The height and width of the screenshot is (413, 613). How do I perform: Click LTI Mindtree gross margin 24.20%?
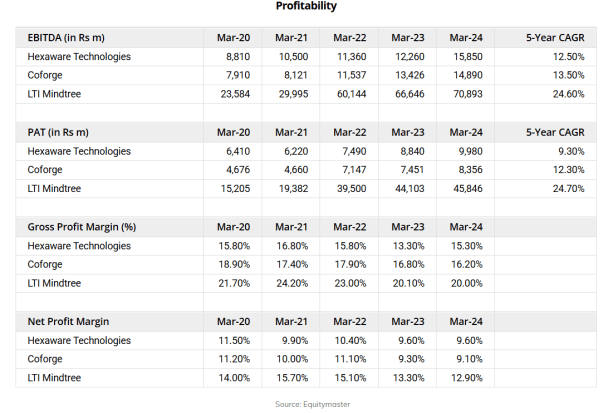pos(293,284)
